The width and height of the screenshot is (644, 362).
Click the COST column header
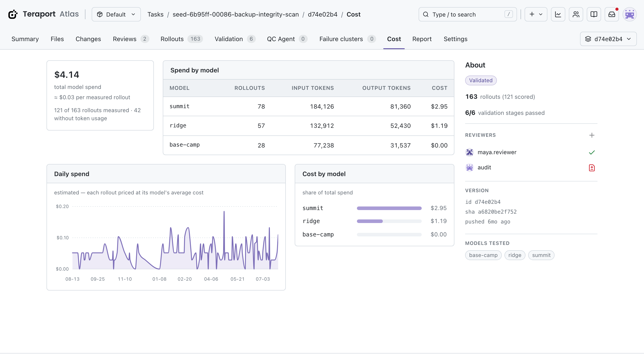[439, 88]
